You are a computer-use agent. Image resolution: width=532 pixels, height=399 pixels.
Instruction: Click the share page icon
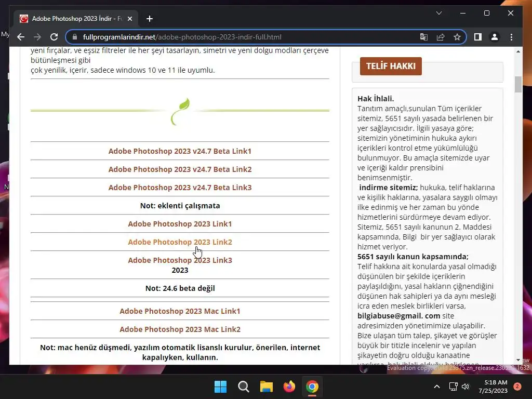(441, 37)
